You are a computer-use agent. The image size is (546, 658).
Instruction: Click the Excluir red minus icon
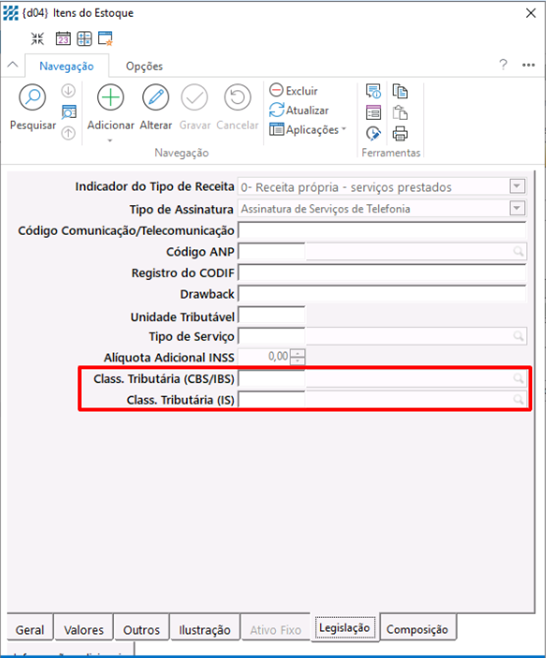(x=276, y=90)
